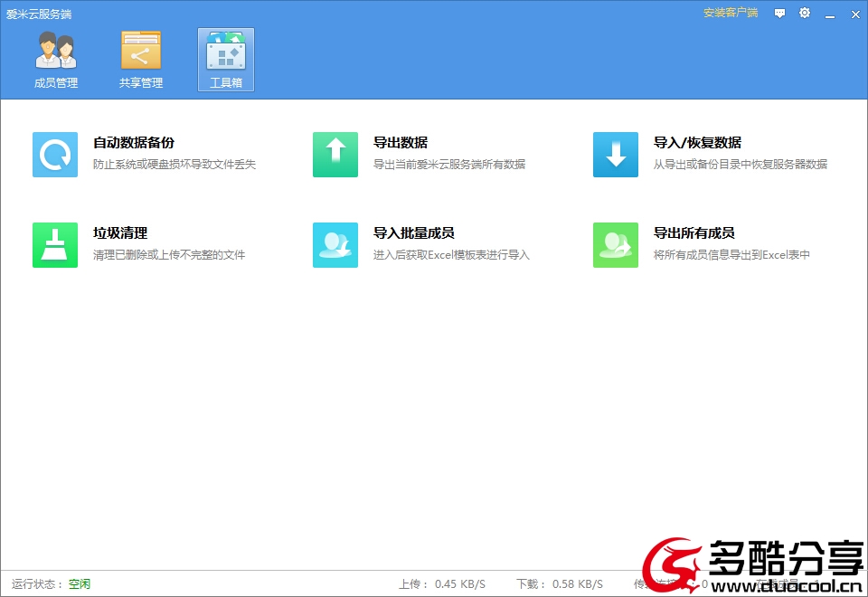Open the feedback message icon in title bar
This screenshot has width=868, height=597.
[x=779, y=14]
